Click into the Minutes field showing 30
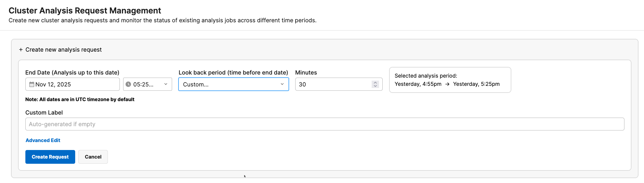This screenshot has height=183, width=644. click(333, 84)
